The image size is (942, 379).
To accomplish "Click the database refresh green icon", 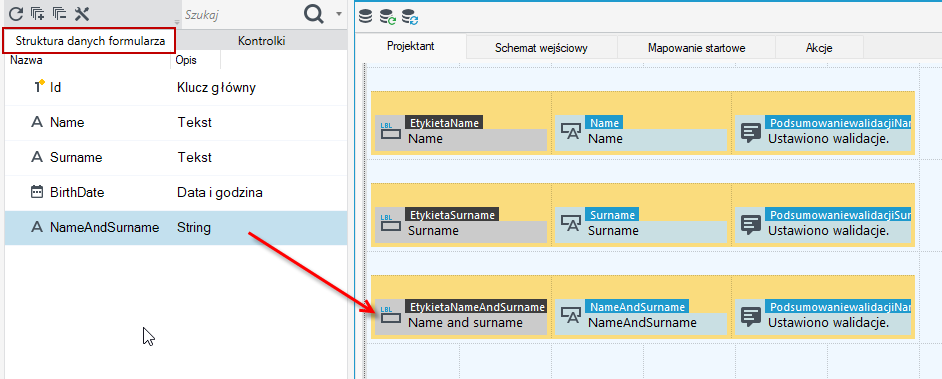I will [387, 16].
